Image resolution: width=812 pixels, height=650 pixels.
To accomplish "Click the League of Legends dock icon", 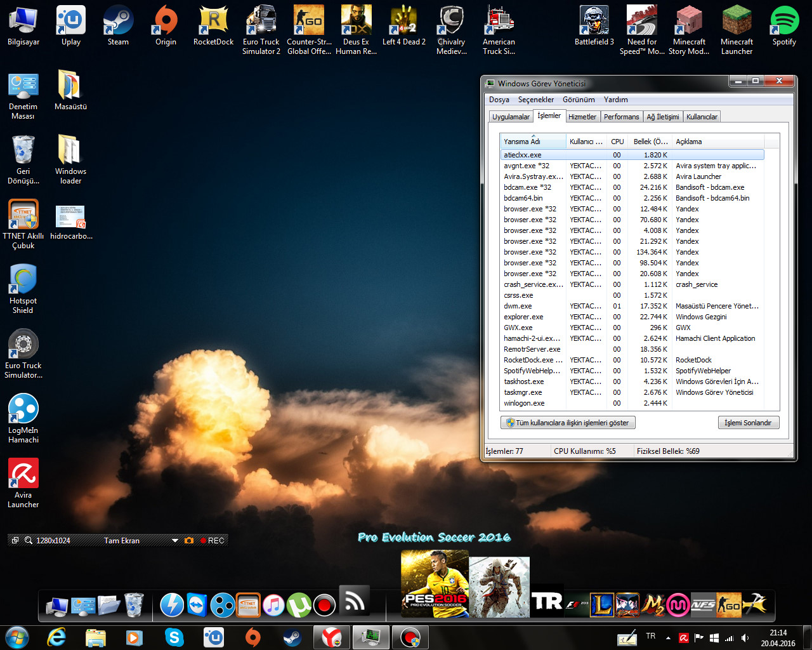I will 601,605.
